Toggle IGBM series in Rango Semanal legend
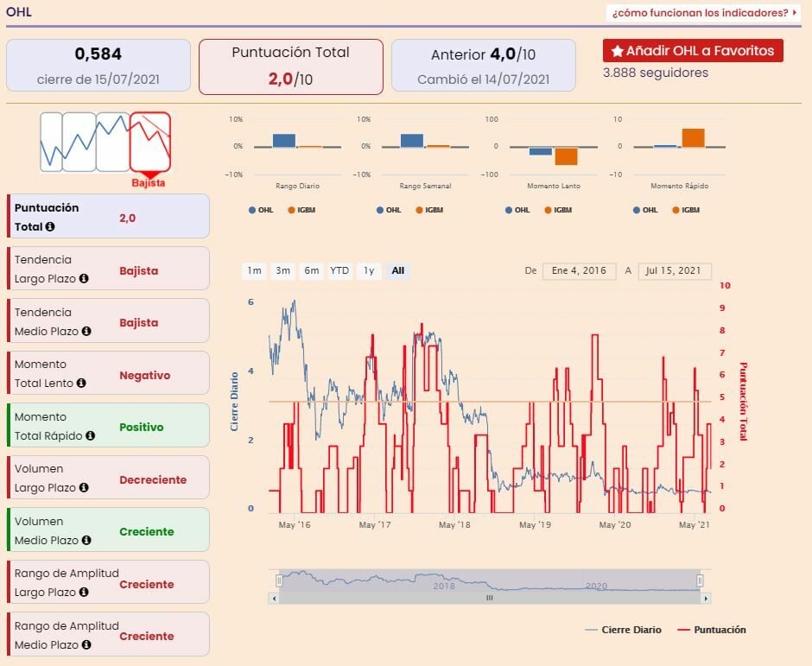The image size is (812, 666). coord(430,210)
